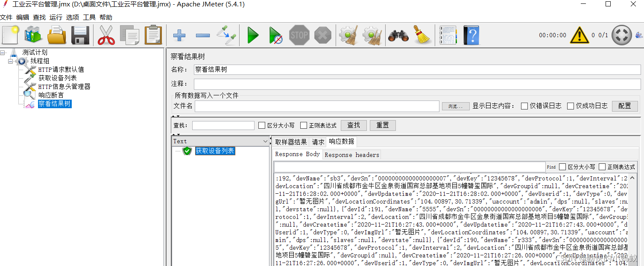Click the yellow warning log indicator
Viewport: 644px width, 266px height.
pos(580,35)
